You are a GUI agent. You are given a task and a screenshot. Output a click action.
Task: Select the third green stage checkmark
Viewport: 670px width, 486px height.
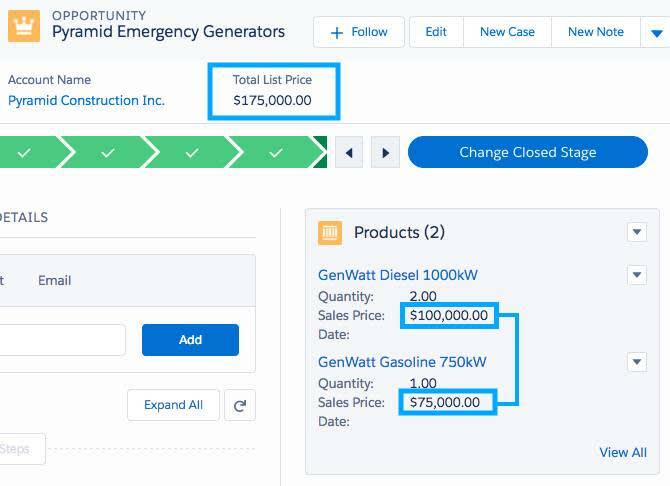(x=192, y=152)
